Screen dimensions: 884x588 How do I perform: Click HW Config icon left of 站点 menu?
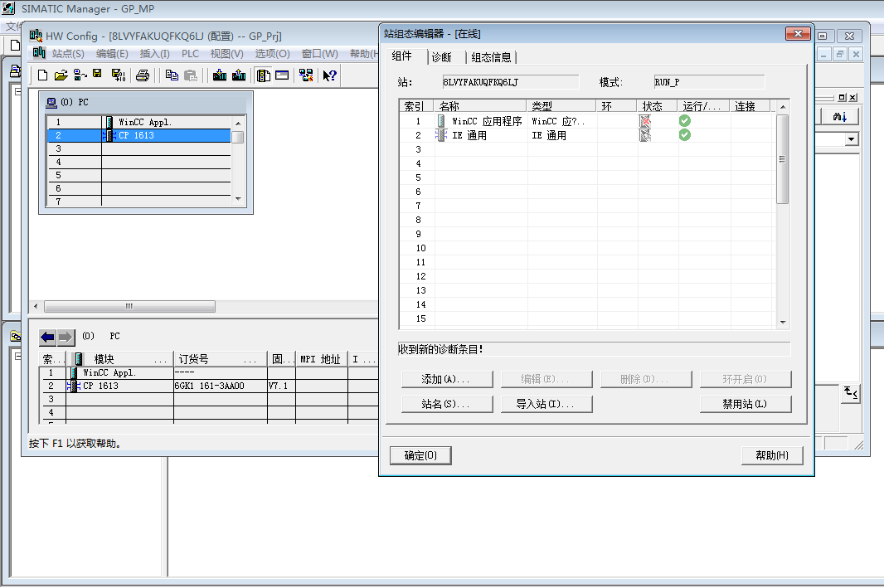click(39, 53)
